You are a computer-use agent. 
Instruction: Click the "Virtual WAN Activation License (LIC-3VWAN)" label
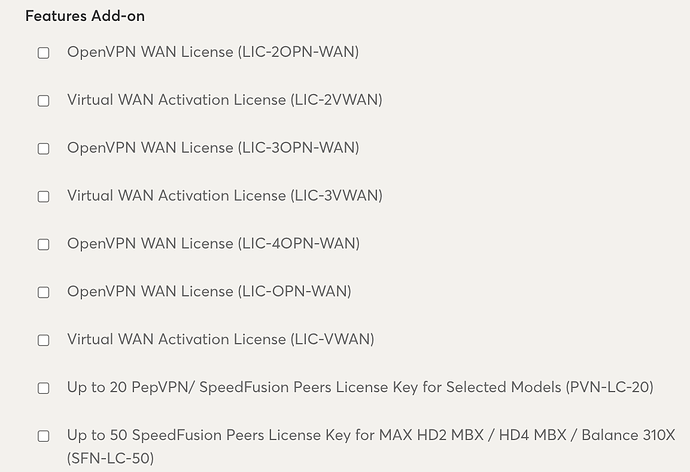(224, 196)
